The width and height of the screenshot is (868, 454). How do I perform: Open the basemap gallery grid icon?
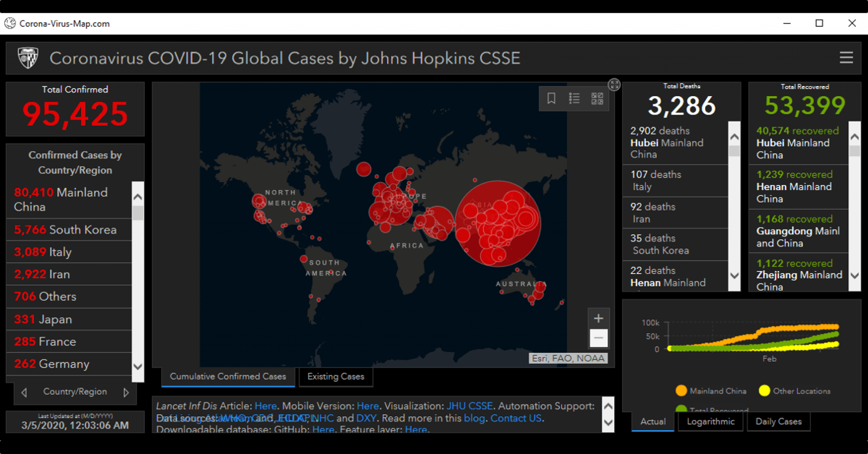click(598, 99)
